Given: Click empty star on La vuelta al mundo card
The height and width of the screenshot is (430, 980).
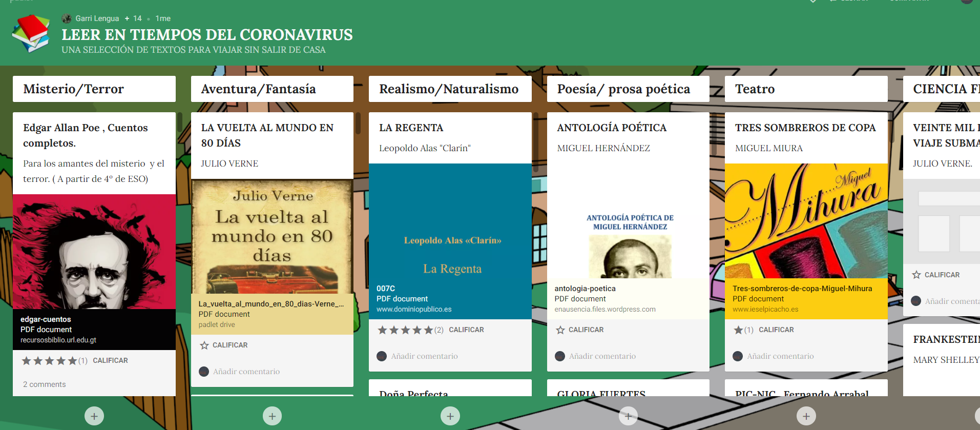Looking at the screenshot, I should point(204,345).
